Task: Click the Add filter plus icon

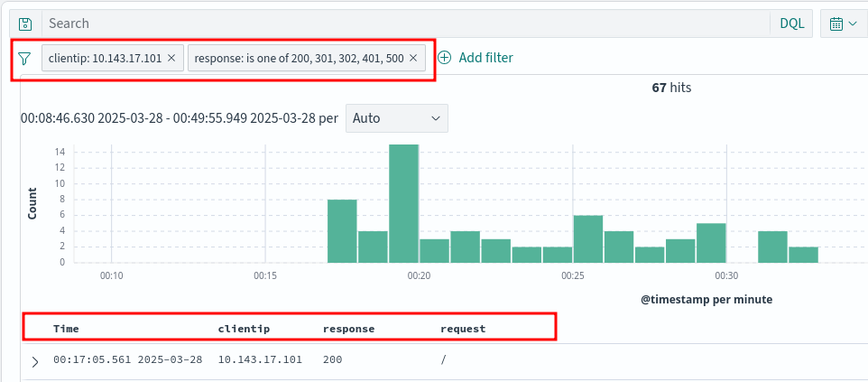Action: 444,58
